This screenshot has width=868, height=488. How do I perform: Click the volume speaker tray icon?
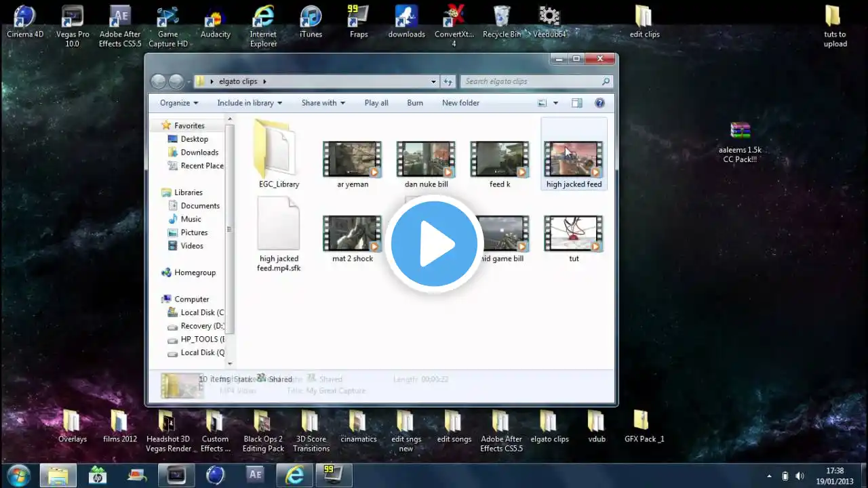pyautogui.click(x=800, y=476)
